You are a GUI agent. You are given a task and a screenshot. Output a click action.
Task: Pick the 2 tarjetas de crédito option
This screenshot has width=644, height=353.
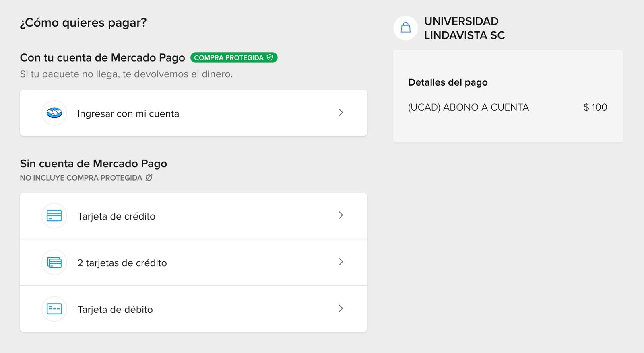pos(194,263)
